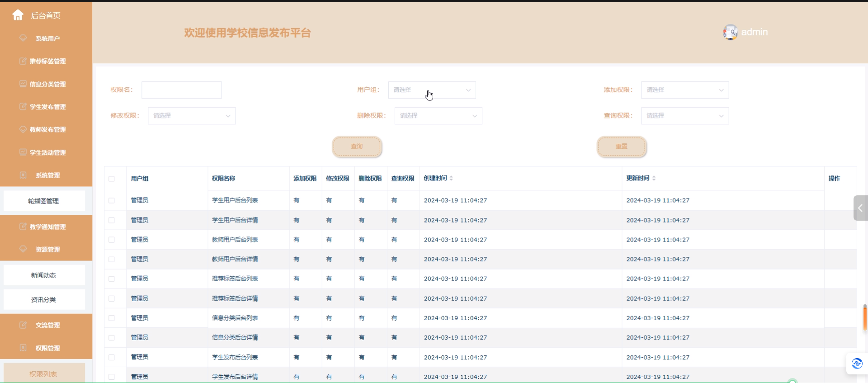Click the 添加权限 column header
Viewport: 868px width, 383px height.
305,179
